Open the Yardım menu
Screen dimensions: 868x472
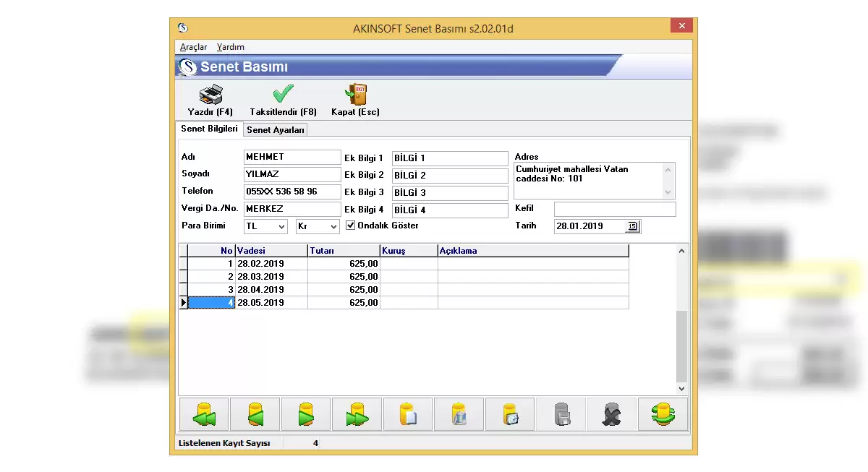point(231,47)
